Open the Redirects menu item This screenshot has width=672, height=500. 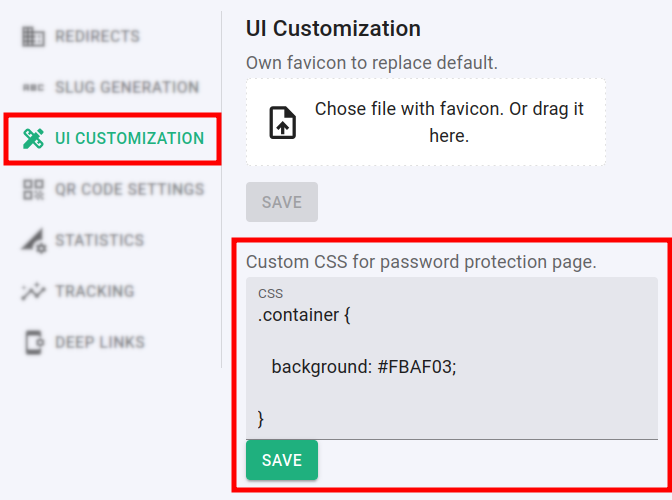click(97, 37)
